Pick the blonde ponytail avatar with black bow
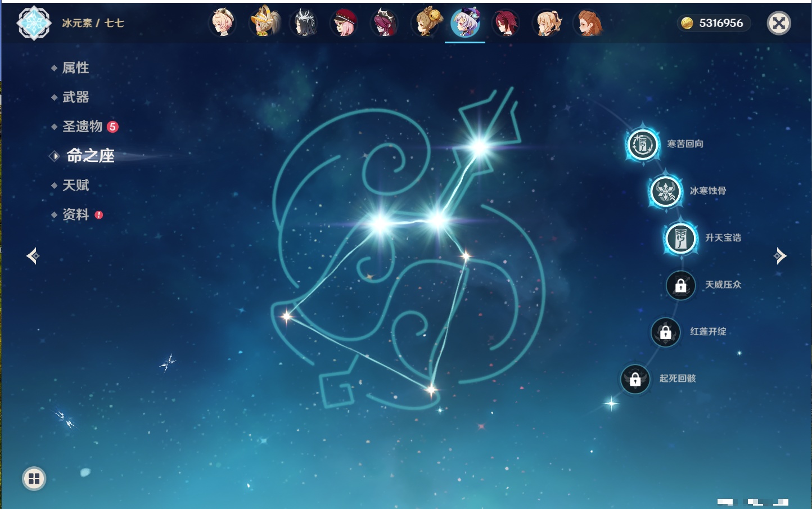 pos(547,23)
